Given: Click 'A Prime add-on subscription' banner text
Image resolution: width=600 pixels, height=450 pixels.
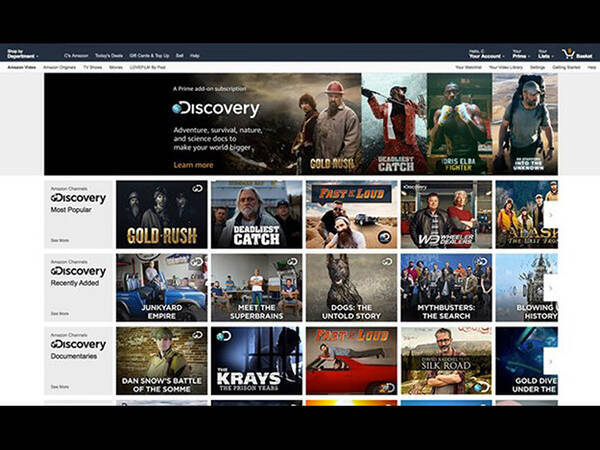Looking at the screenshot, I should pos(210,89).
